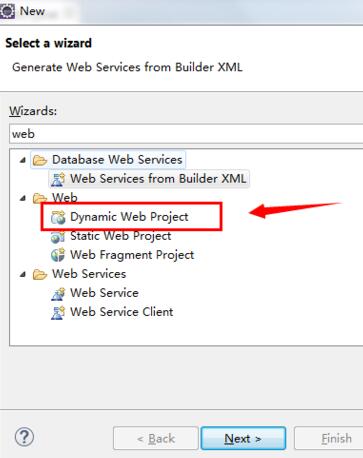This screenshot has height=458, width=363.
Task: Click the Web Fragment Project icon
Action: [58, 255]
